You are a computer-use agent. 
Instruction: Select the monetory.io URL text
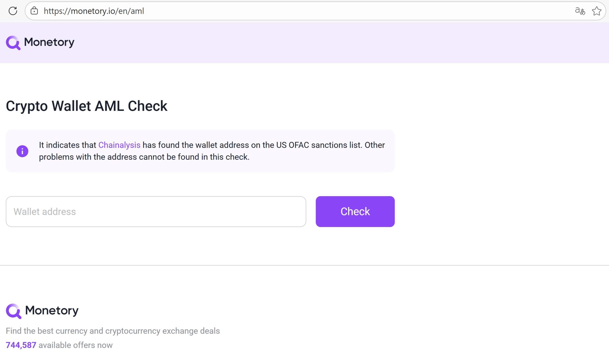(x=94, y=11)
